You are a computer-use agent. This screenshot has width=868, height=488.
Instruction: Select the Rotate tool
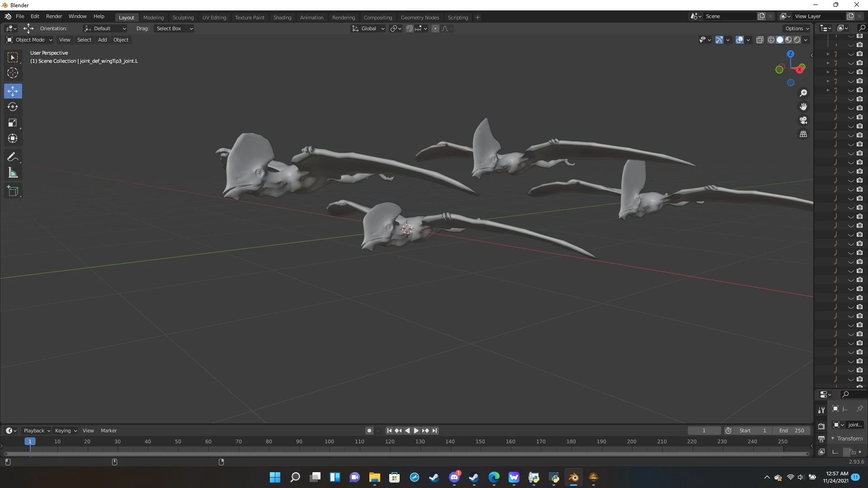[13, 107]
